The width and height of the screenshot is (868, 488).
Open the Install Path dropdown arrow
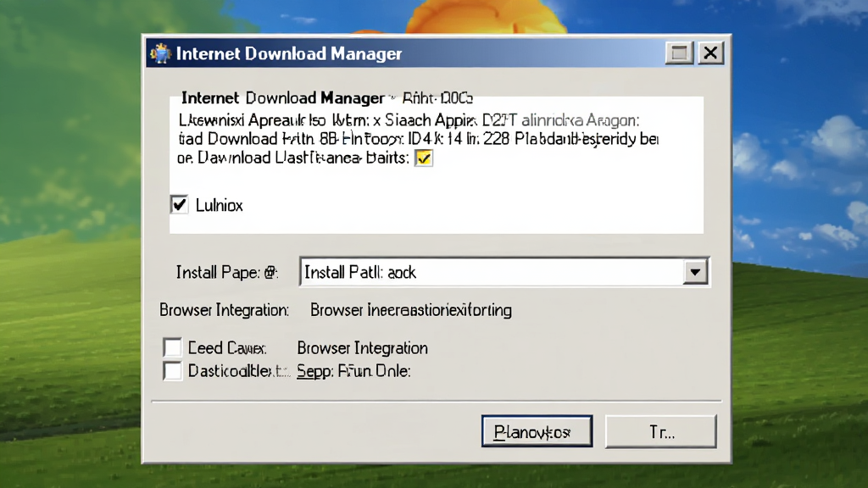pyautogui.click(x=695, y=272)
